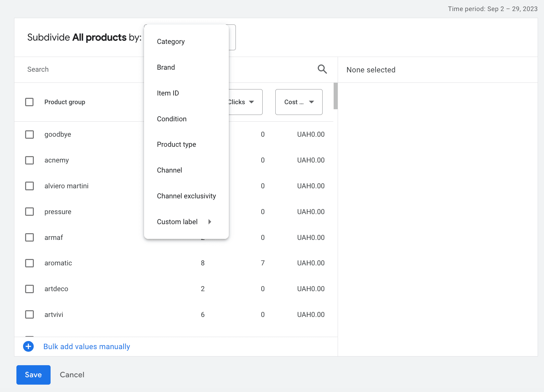The image size is (544, 392).
Task: Click the blue plus circle icon
Action: (28, 346)
